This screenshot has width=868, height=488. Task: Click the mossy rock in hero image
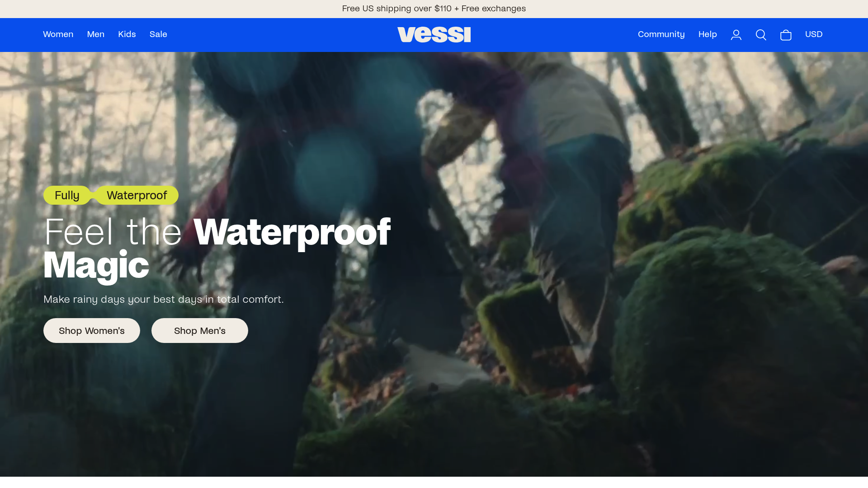point(732,316)
